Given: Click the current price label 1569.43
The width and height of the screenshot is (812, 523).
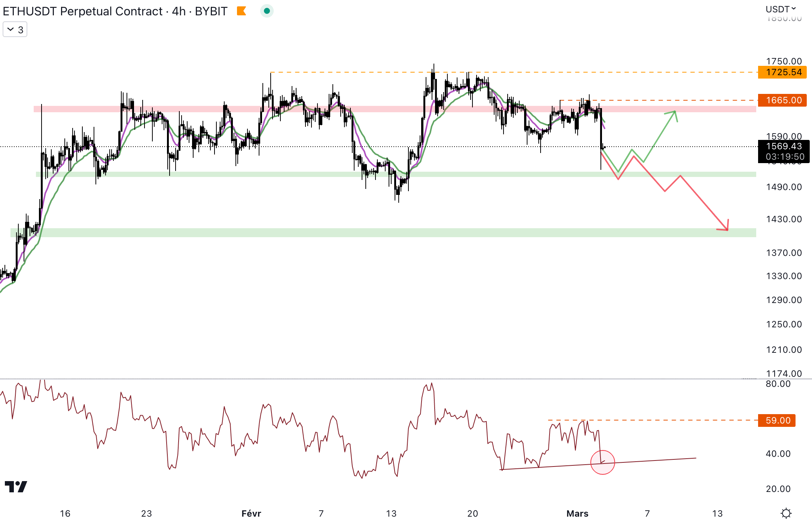Looking at the screenshot, I should pos(784,147).
